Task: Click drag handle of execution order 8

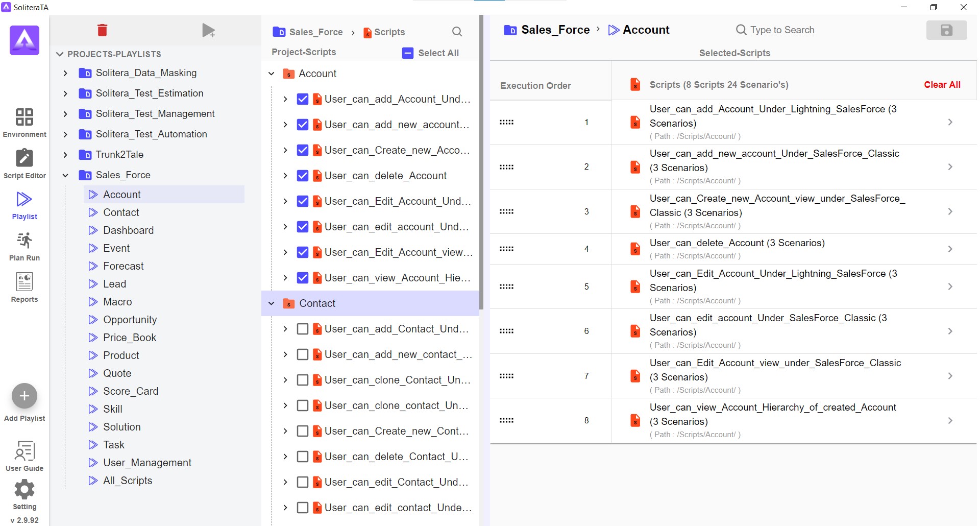Action: [x=506, y=420]
